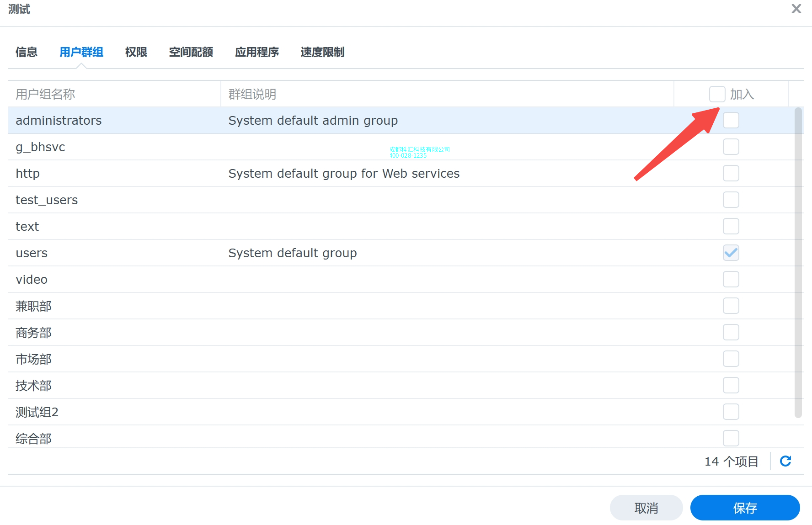Viewport: 812px width, 525px height.
Task: Switch to the 速度限制 tab
Action: pyautogui.click(x=322, y=52)
